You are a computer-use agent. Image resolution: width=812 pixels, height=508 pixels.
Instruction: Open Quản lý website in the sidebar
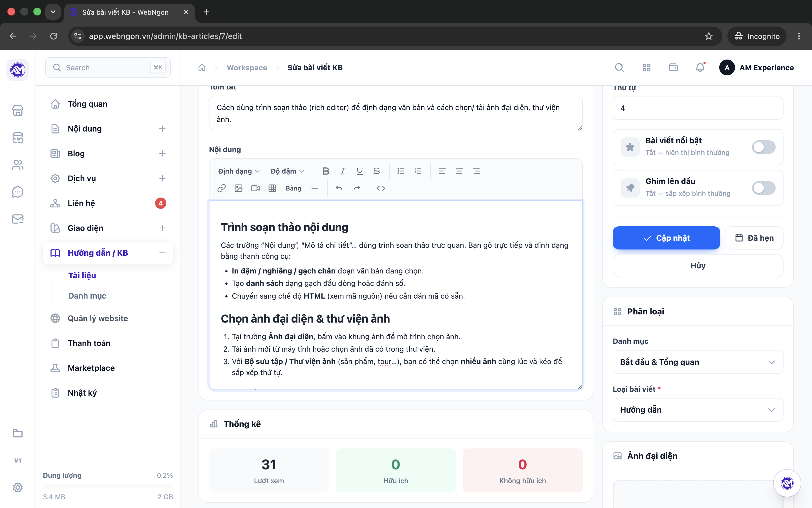[108, 318]
